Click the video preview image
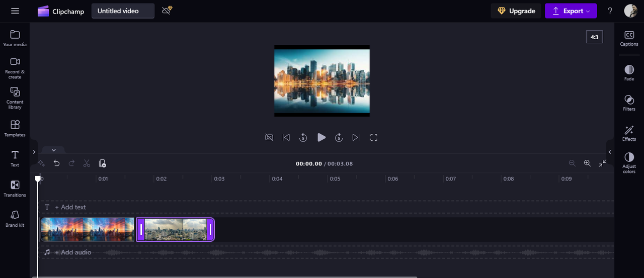This screenshot has height=278, width=644. click(x=322, y=81)
